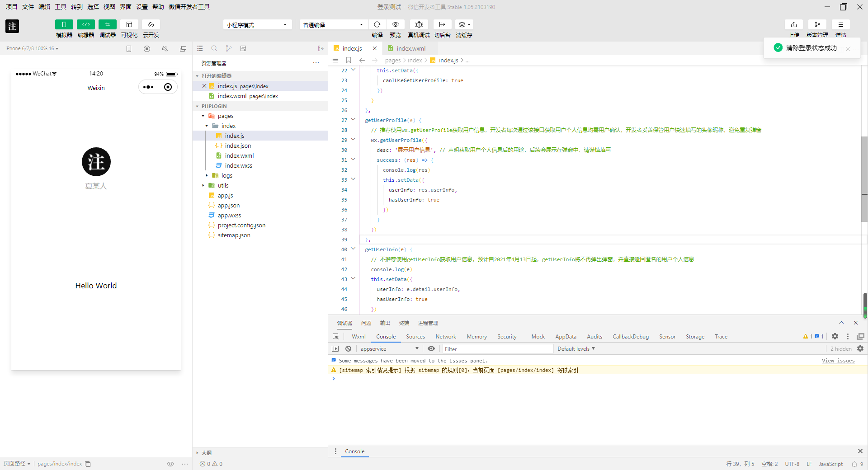Switch to the 问题 panel tab
The width and height of the screenshot is (868, 470).
pos(366,323)
